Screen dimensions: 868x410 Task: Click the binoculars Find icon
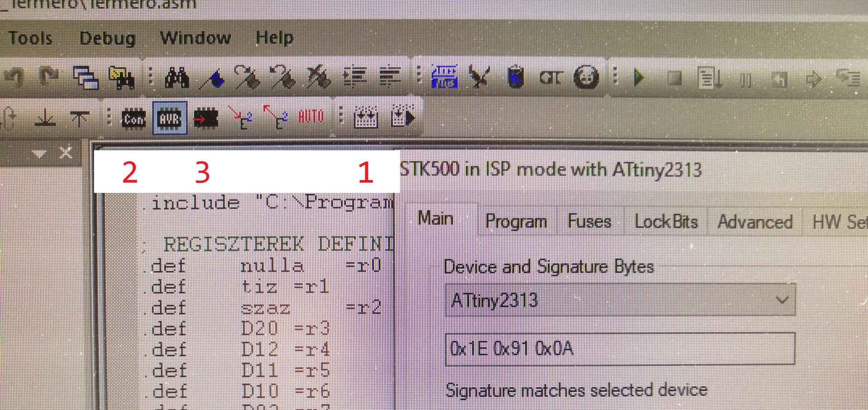[176, 77]
